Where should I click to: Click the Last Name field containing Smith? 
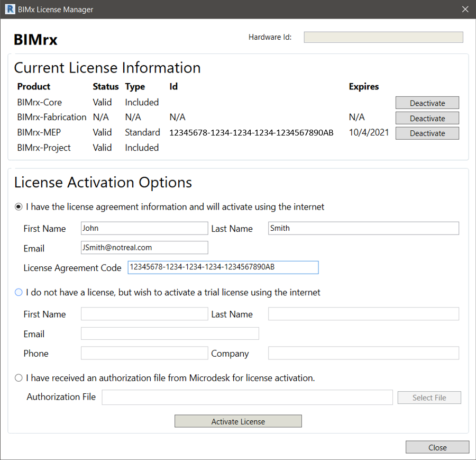pos(363,228)
